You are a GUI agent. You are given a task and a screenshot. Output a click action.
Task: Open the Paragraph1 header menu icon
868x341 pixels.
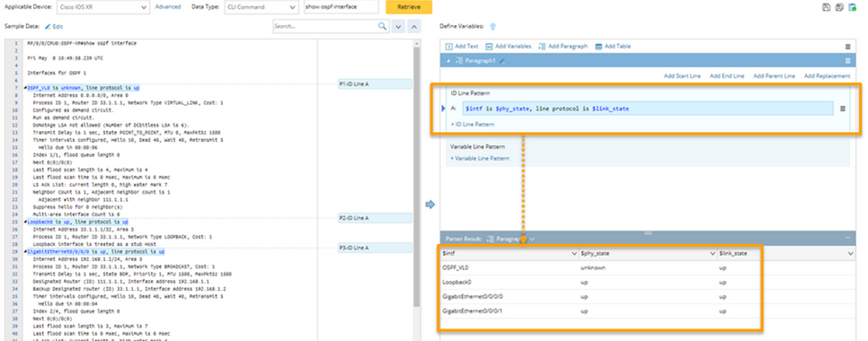coord(847,61)
